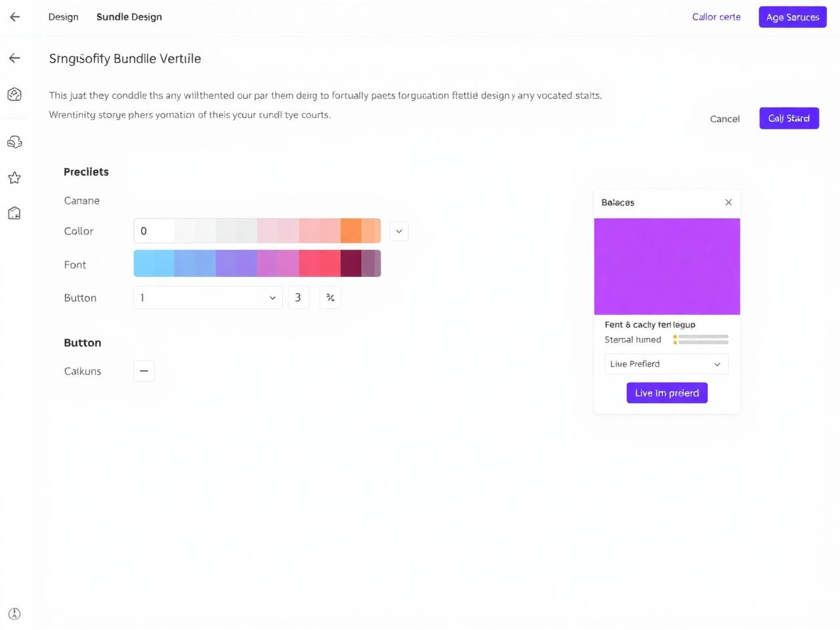The image size is (840, 630).
Task: Select the orange swatch in Collor row
Action: coord(351,231)
